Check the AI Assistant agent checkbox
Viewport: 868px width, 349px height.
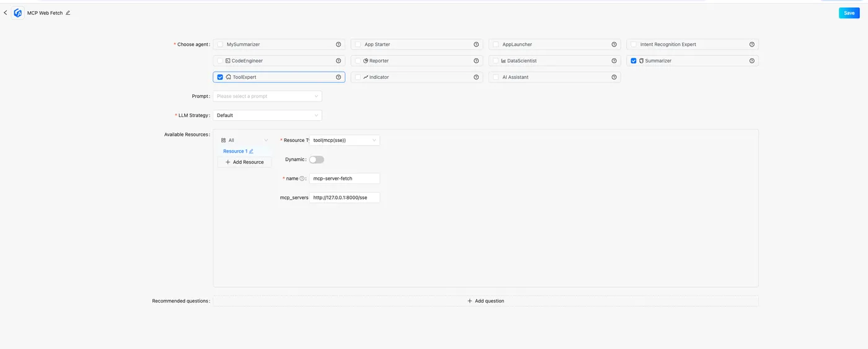coord(495,77)
